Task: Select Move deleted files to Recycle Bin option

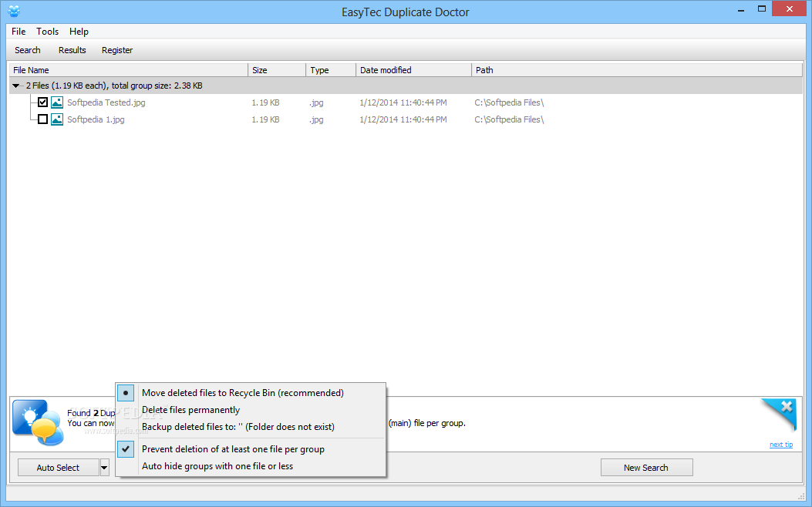Action: point(251,393)
